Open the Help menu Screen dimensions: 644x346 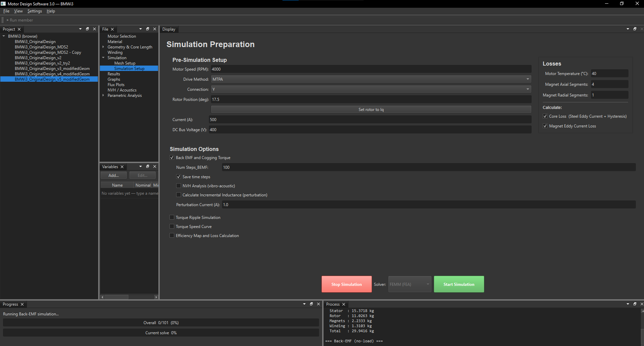51,11
